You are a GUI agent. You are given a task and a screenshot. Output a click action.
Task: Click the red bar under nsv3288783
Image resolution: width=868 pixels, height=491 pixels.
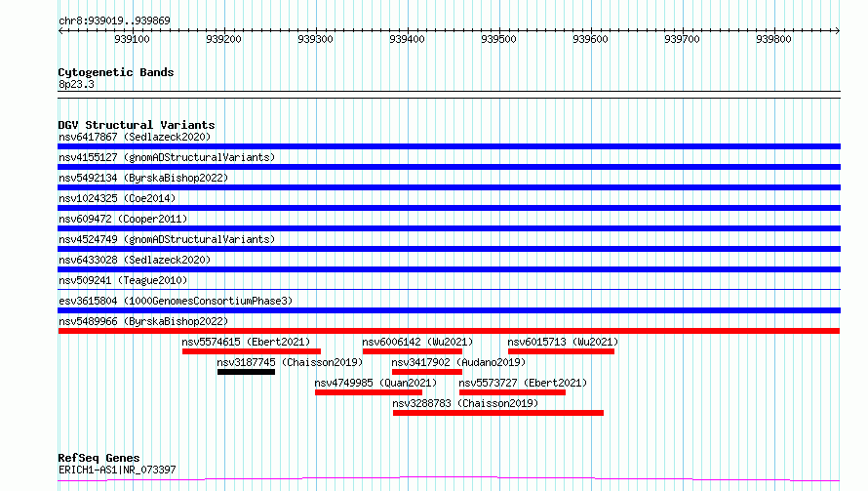tap(498, 413)
